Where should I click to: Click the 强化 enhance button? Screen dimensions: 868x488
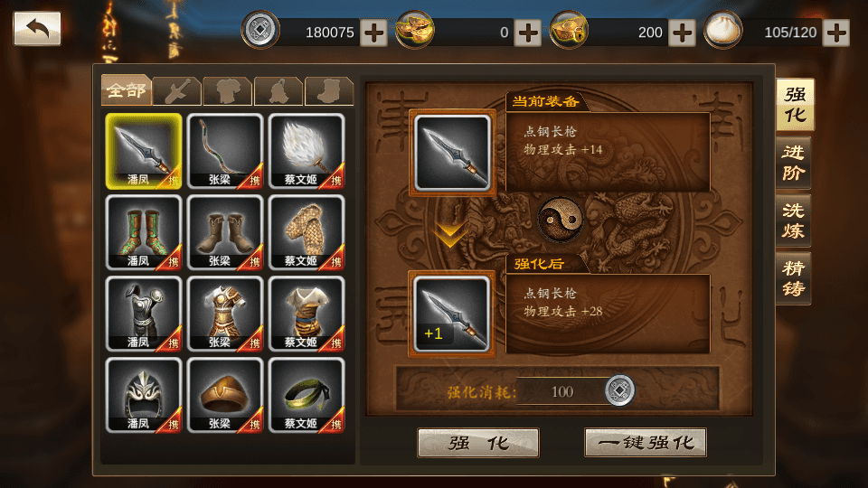point(478,443)
